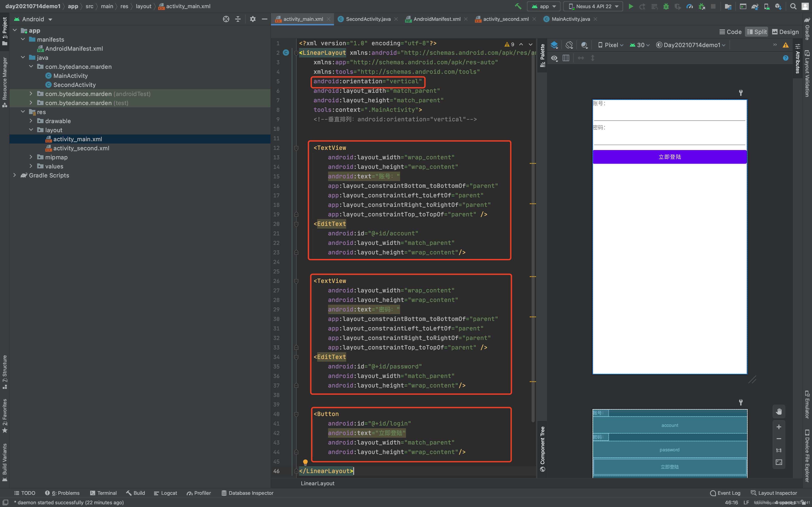The image size is (812, 507).
Task: Open the AVD Manager device icon
Action: 767,6
